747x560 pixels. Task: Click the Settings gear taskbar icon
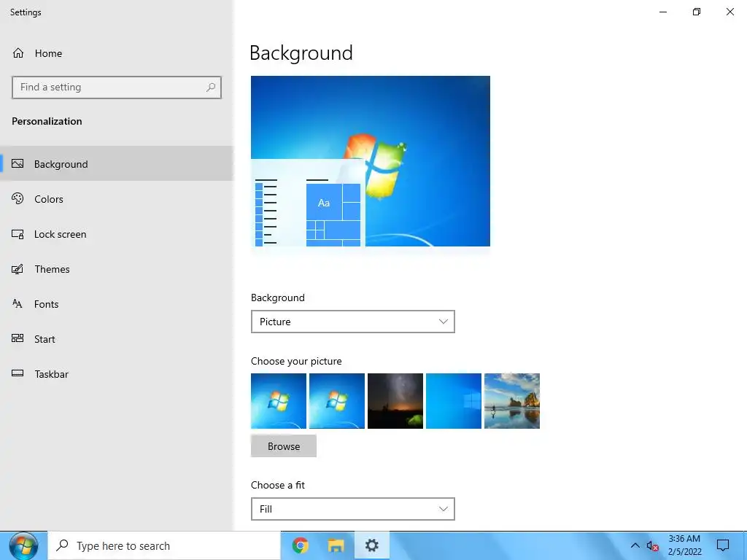(x=371, y=545)
